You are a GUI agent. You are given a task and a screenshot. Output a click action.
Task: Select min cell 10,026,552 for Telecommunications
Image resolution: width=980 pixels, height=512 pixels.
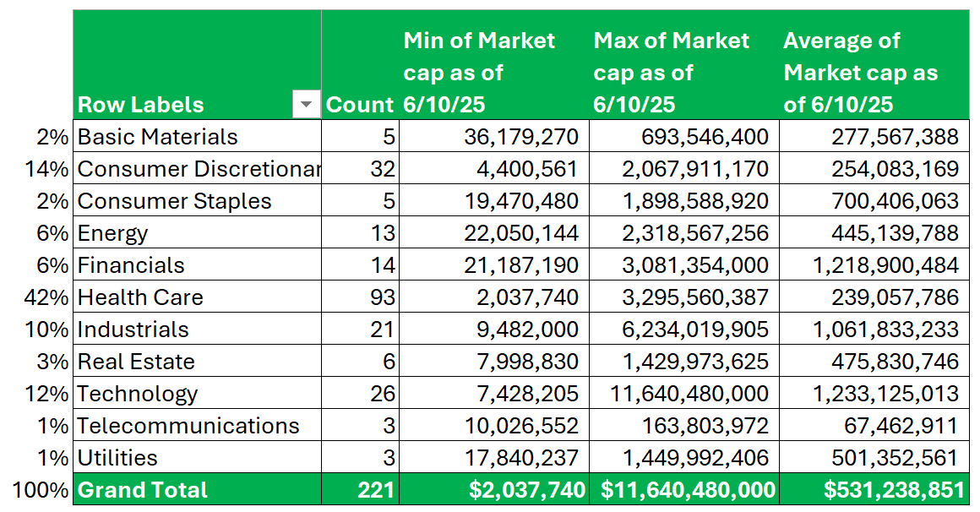(x=493, y=424)
